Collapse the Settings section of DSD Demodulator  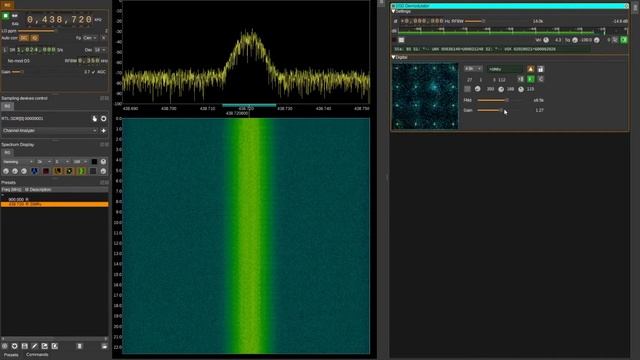click(x=393, y=11)
